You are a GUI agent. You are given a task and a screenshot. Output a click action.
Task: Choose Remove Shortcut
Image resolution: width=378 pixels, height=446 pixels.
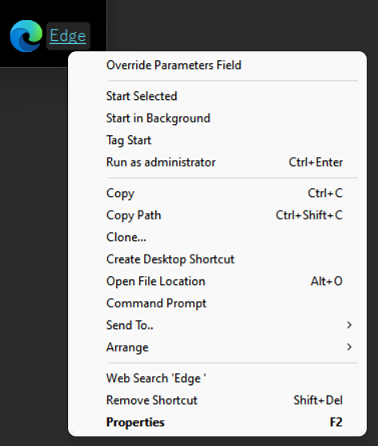coord(217,400)
